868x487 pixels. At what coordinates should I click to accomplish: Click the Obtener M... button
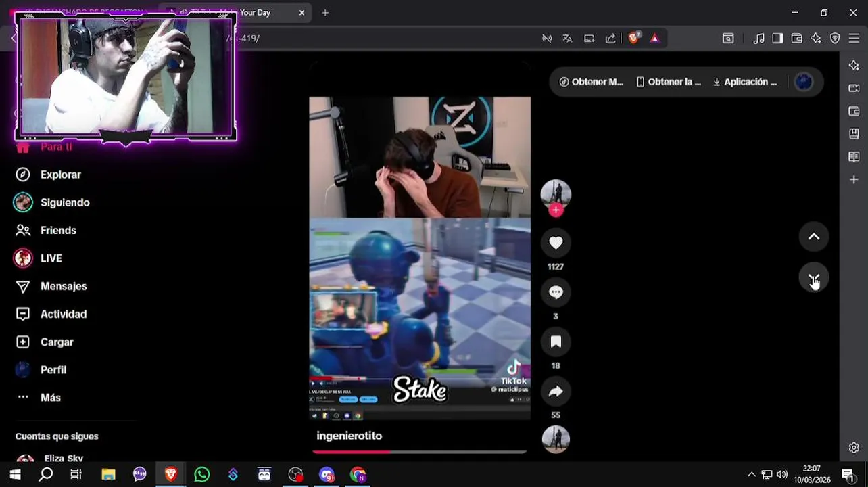(591, 82)
